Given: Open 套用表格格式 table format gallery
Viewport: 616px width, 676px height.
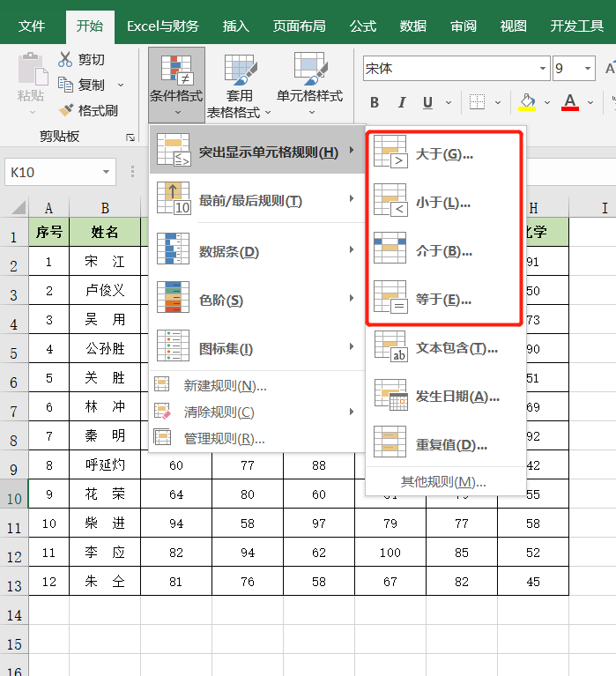Looking at the screenshot, I should [239, 85].
